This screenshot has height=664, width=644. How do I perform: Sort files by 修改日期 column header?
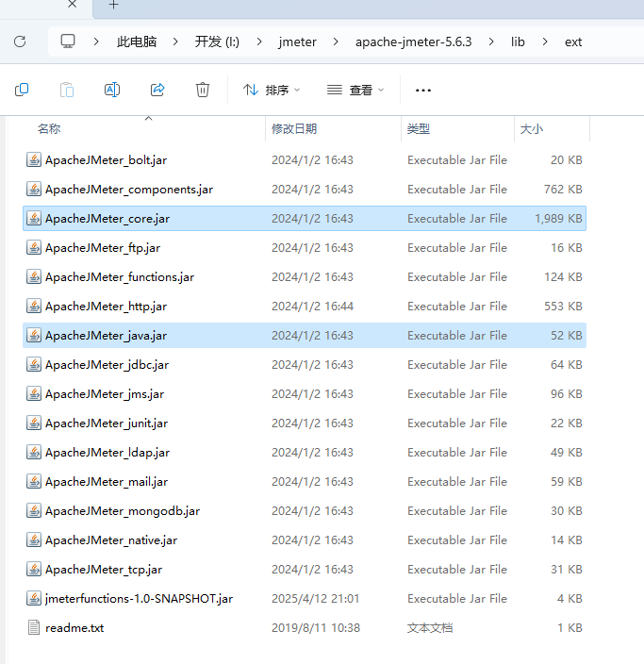(294, 128)
